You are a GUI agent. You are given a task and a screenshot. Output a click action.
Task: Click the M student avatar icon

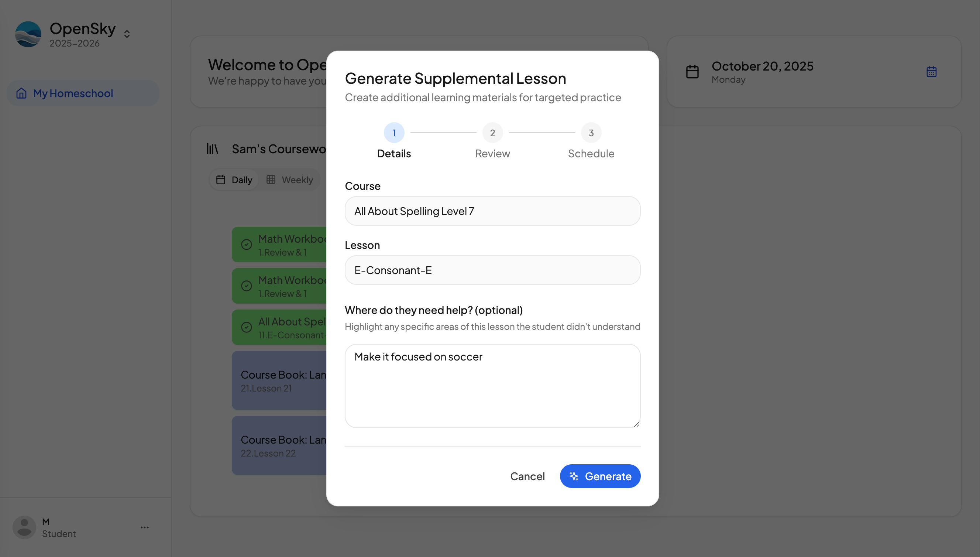24,527
